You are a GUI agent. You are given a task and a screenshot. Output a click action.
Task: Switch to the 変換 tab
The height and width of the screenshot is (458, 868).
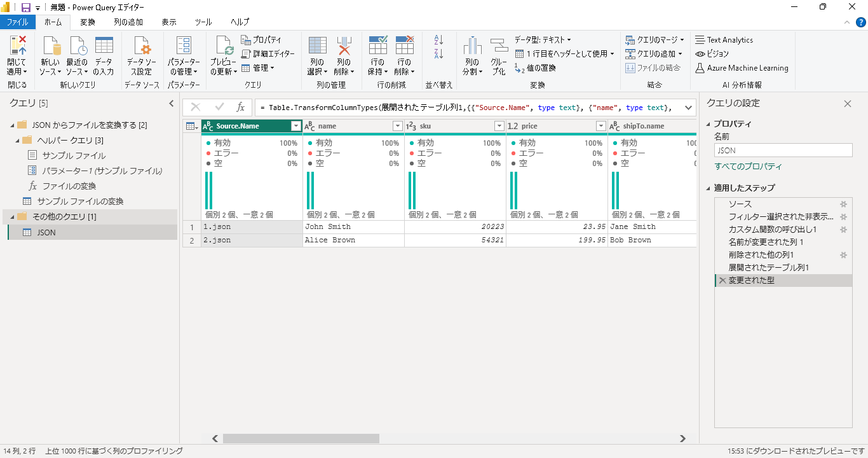88,22
